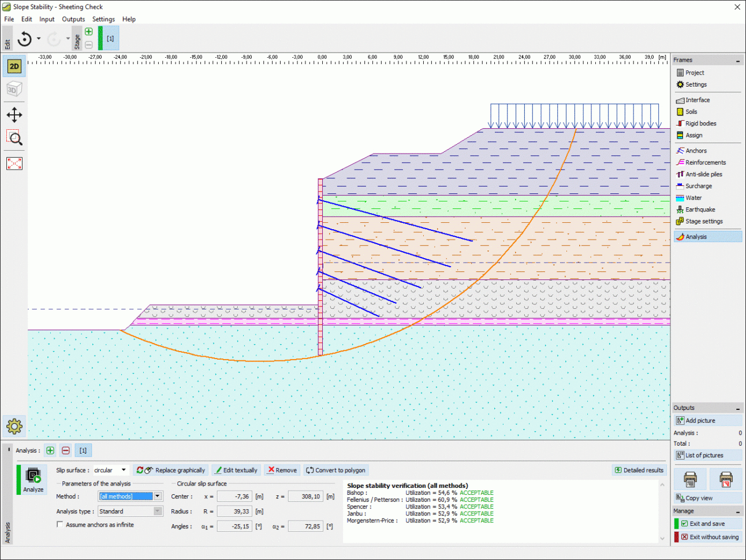Select construction stage 1 tab
The width and height of the screenshot is (746, 560).
110,39
